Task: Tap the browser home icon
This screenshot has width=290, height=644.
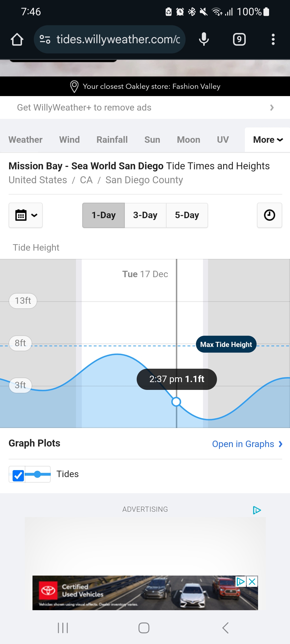Action: coord(17,39)
